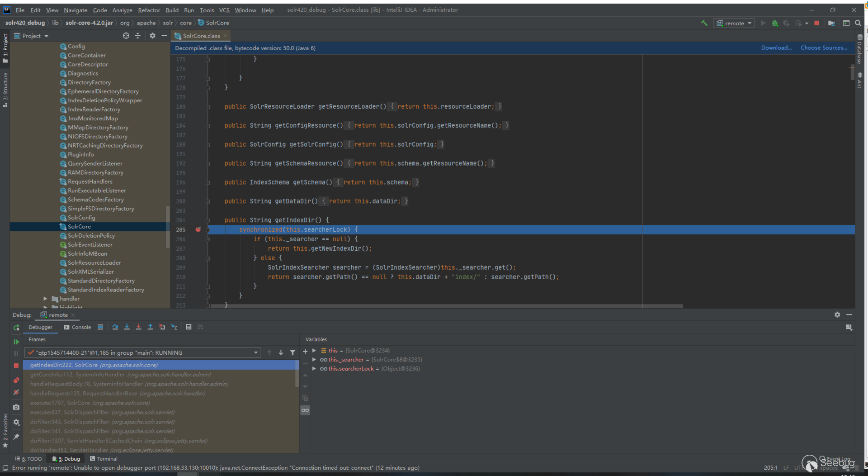Screen dimensions: 868x476
Task: Toggle Mute Breakpoints in debug sidebar
Action: pyautogui.click(x=16, y=392)
